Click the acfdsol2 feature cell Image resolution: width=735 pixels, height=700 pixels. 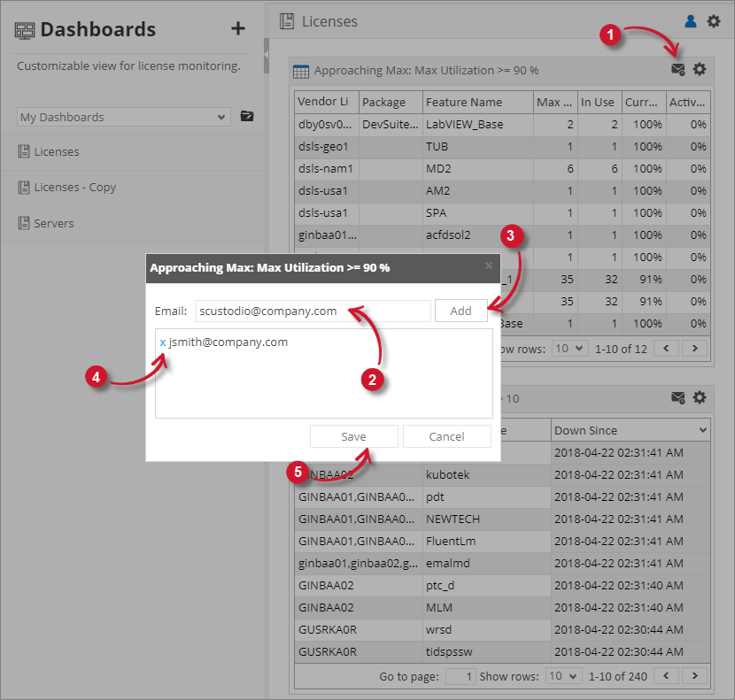(477, 235)
